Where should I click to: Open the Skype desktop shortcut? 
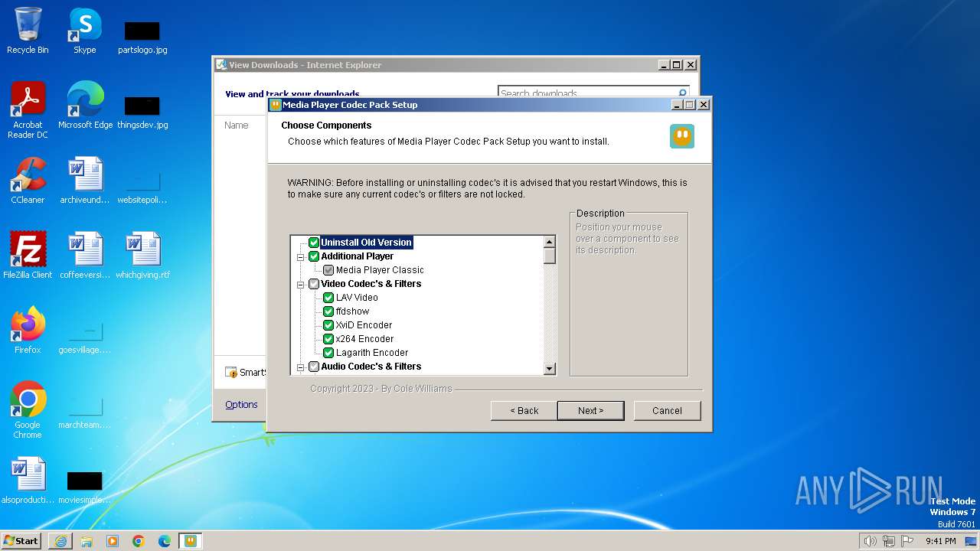[x=84, y=31]
